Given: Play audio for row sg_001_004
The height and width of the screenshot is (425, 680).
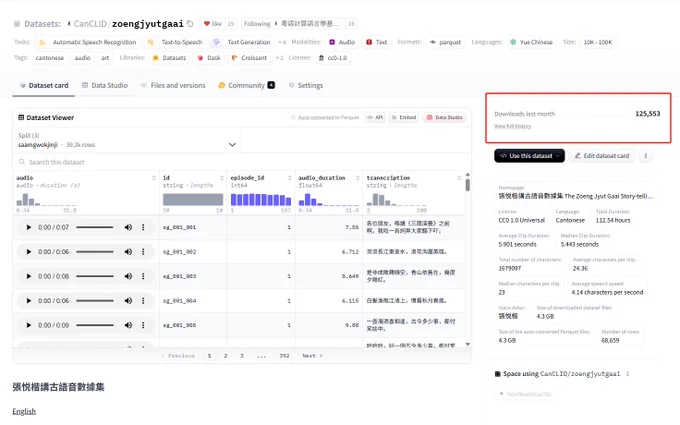Looking at the screenshot, I should 29,301.
